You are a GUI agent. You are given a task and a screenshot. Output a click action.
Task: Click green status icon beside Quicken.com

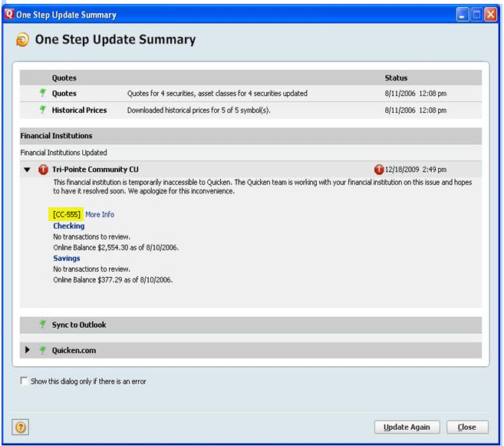click(x=42, y=350)
